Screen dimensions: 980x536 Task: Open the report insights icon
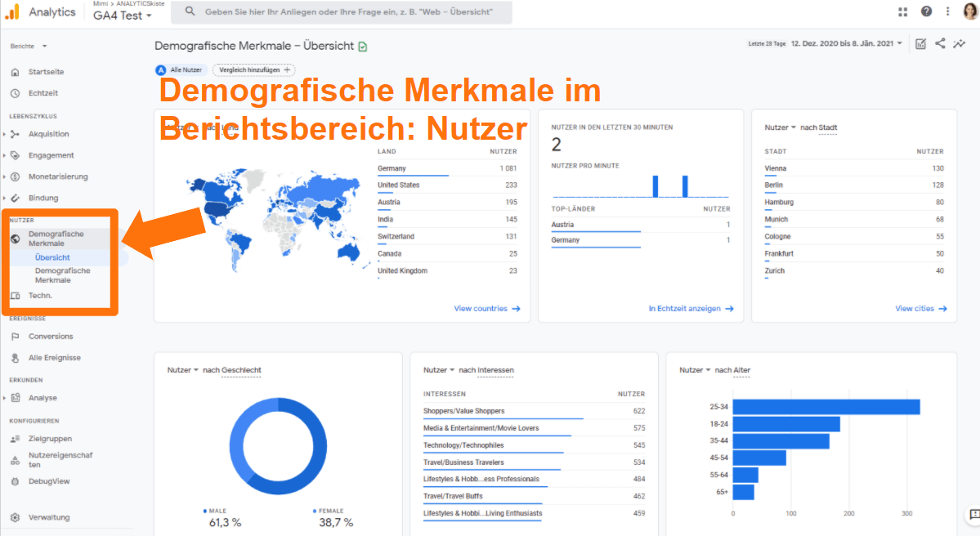[960, 42]
